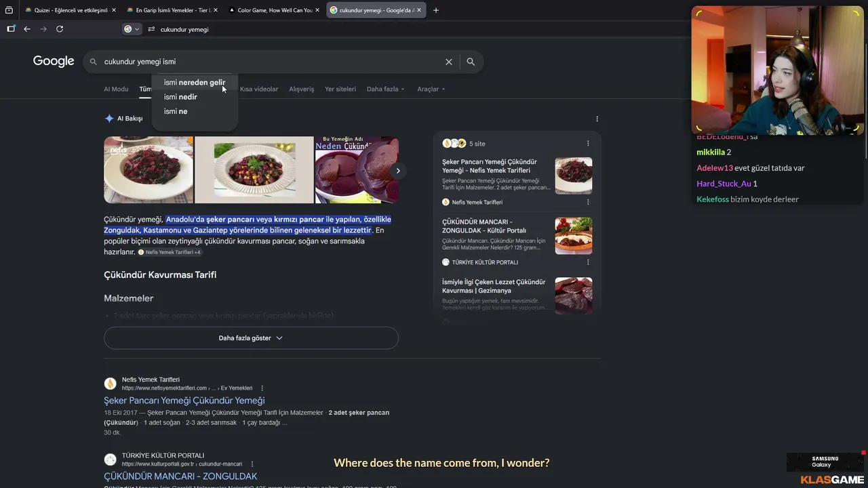Open the Nefis Yemek Tarifleri +4 source chip
This screenshot has height=488, width=868.
click(x=170, y=252)
